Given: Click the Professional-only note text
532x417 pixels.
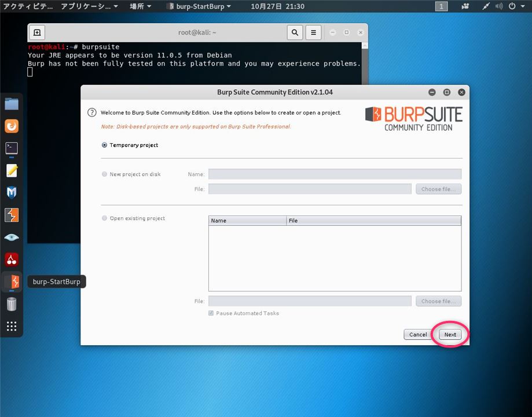Looking at the screenshot, I should (x=196, y=126).
